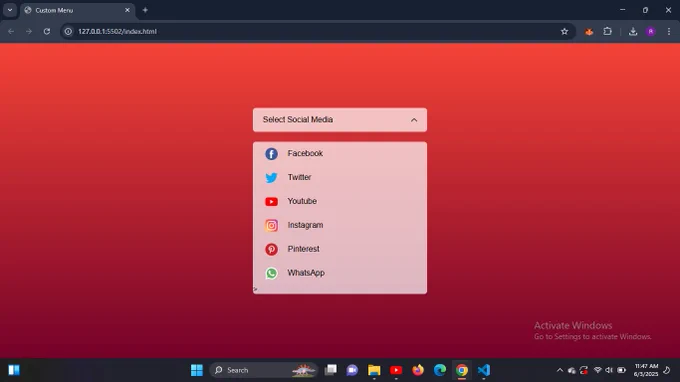Viewport: 680px width, 382px height.
Task: Choose the Instagram option text
Action: click(x=305, y=225)
